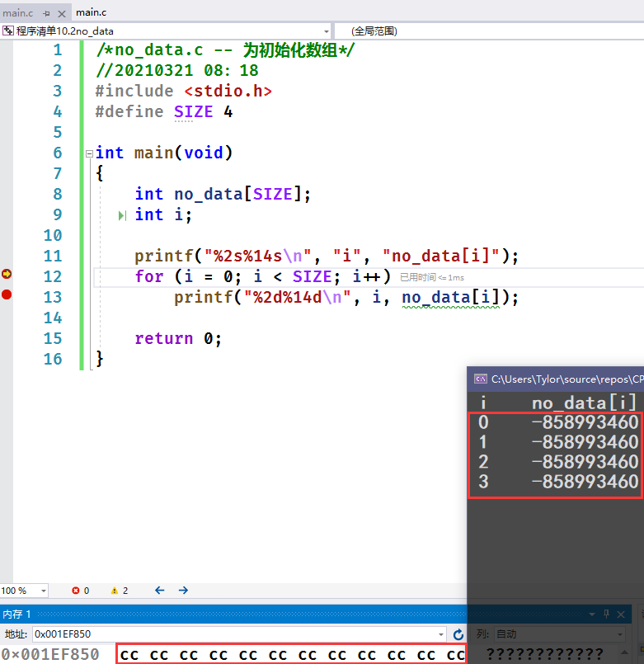Click the console window icon

tap(480, 379)
